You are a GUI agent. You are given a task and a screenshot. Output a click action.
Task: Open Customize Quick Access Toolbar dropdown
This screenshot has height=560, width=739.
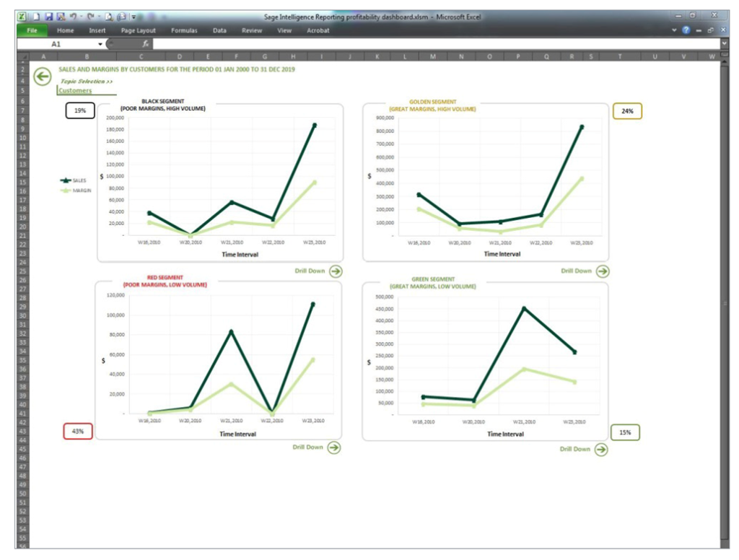[134, 17]
